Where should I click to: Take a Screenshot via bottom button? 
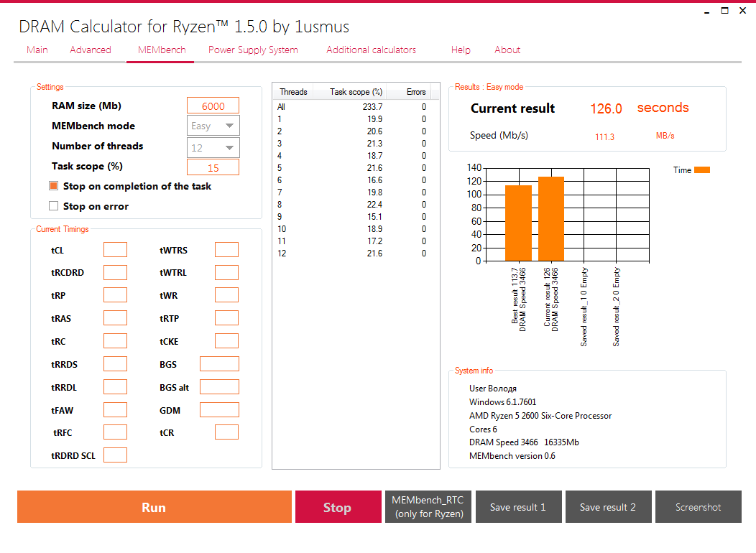[x=698, y=507]
